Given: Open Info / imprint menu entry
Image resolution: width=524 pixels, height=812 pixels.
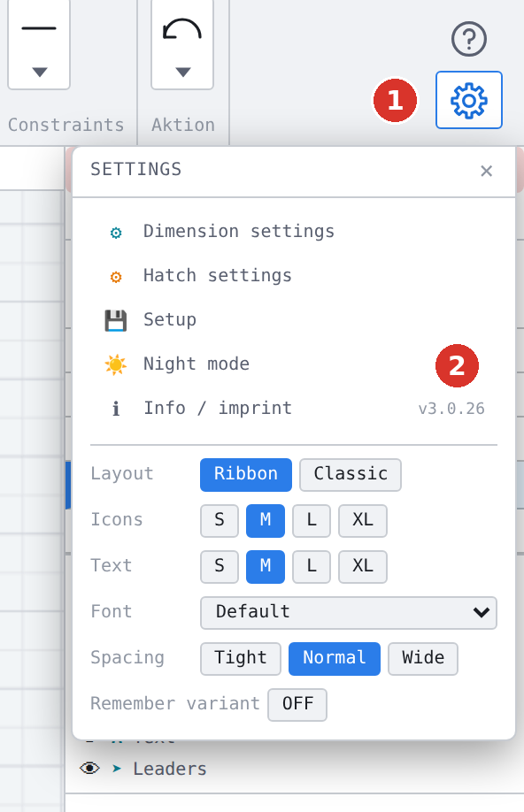Looking at the screenshot, I should coord(218,409).
